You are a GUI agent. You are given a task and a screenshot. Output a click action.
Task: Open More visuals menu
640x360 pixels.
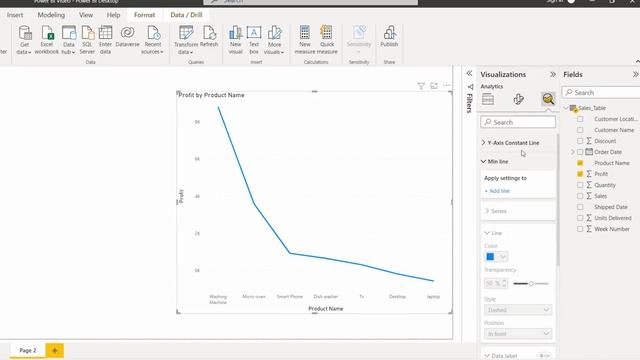[274, 40]
